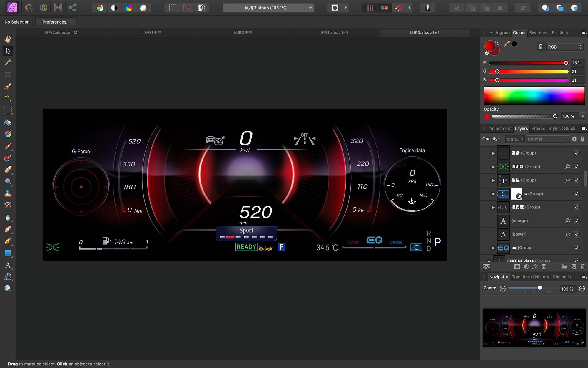The width and height of the screenshot is (588, 368).
Task: Click the colour picker eyedropper icon
Action: point(507,44)
